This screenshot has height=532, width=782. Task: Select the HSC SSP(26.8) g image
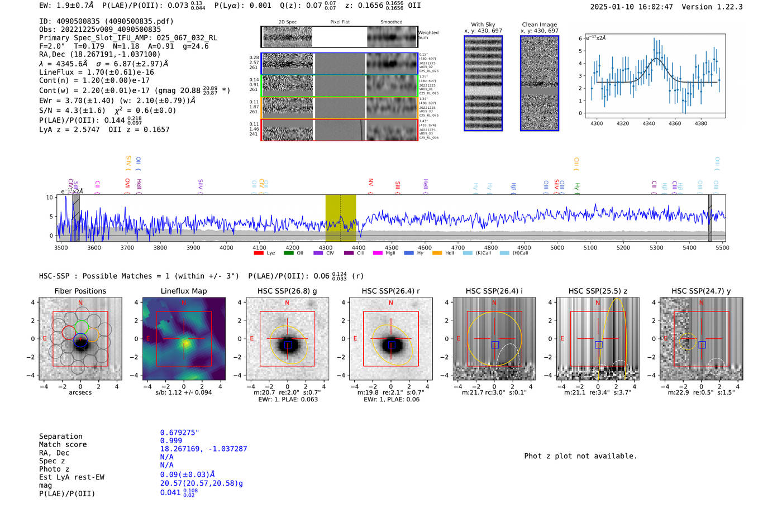tap(287, 338)
